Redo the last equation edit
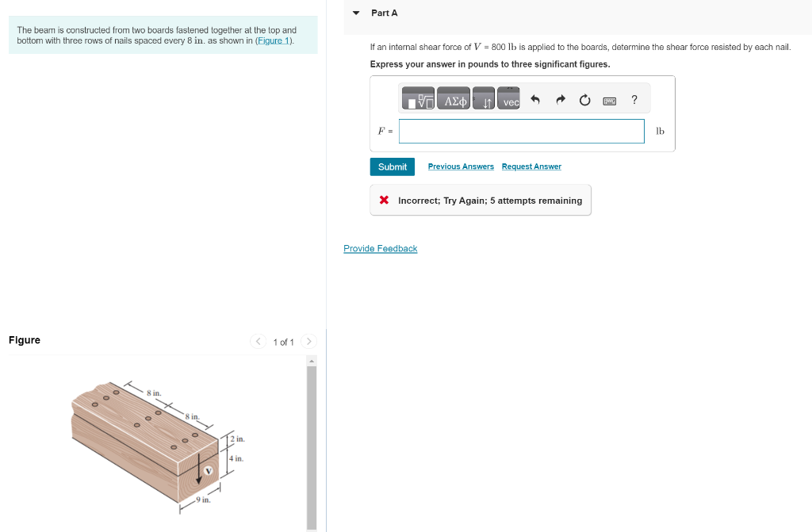This screenshot has width=812, height=532. click(560, 98)
